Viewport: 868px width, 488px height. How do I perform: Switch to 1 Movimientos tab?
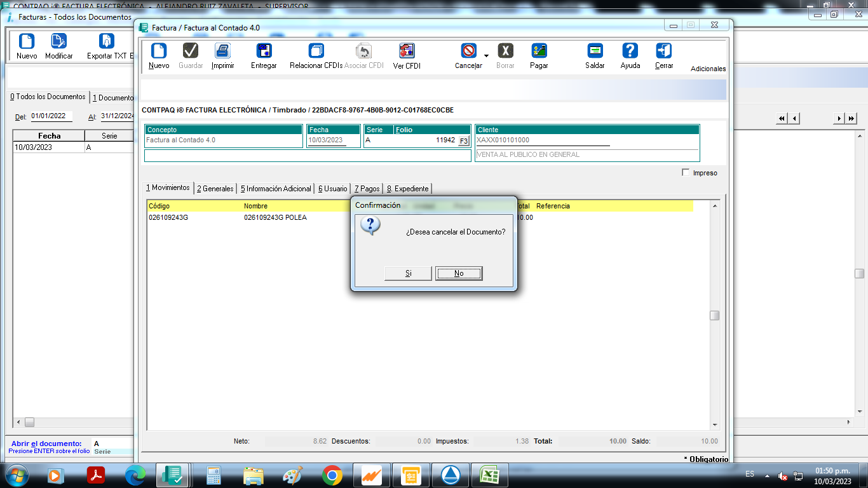coord(168,188)
